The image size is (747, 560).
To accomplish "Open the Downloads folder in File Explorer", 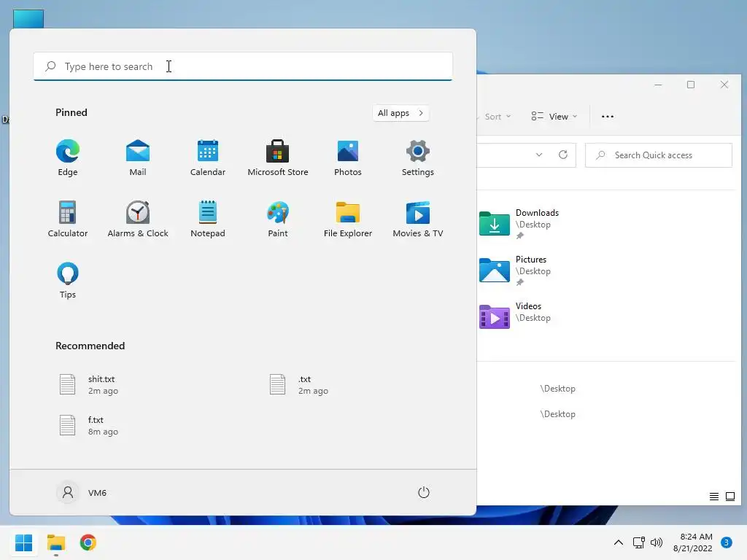I will pyautogui.click(x=519, y=223).
